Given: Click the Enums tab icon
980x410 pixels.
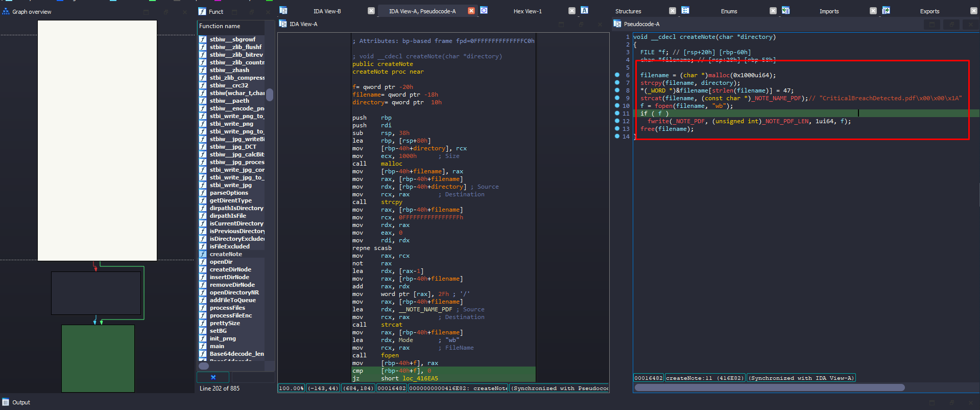Looking at the screenshot, I should click(x=685, y=11).
